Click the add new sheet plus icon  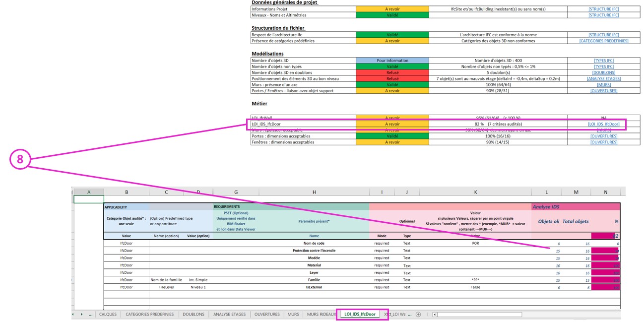pyautogui.click(x=418, y=314)
